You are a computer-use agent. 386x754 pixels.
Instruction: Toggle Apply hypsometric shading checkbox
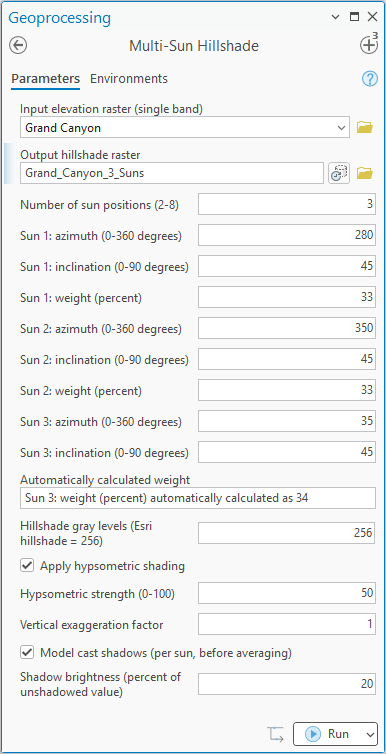coord(27,566)
